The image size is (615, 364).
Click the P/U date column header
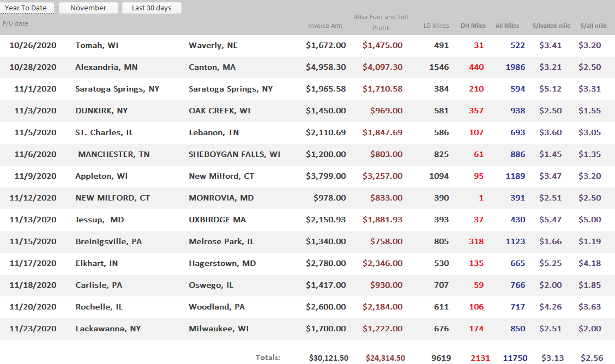point(15,23)
